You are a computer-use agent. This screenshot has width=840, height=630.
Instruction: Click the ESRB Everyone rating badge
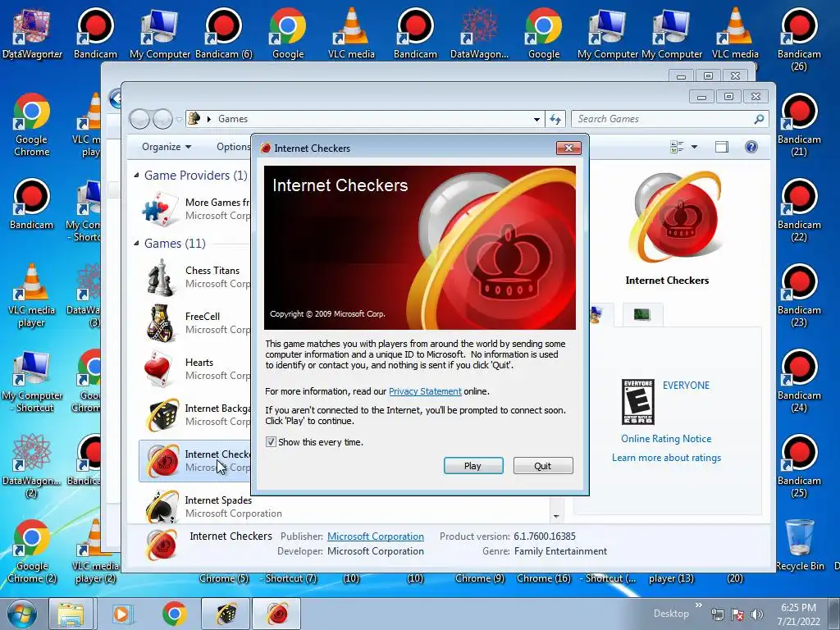point(638,402)
